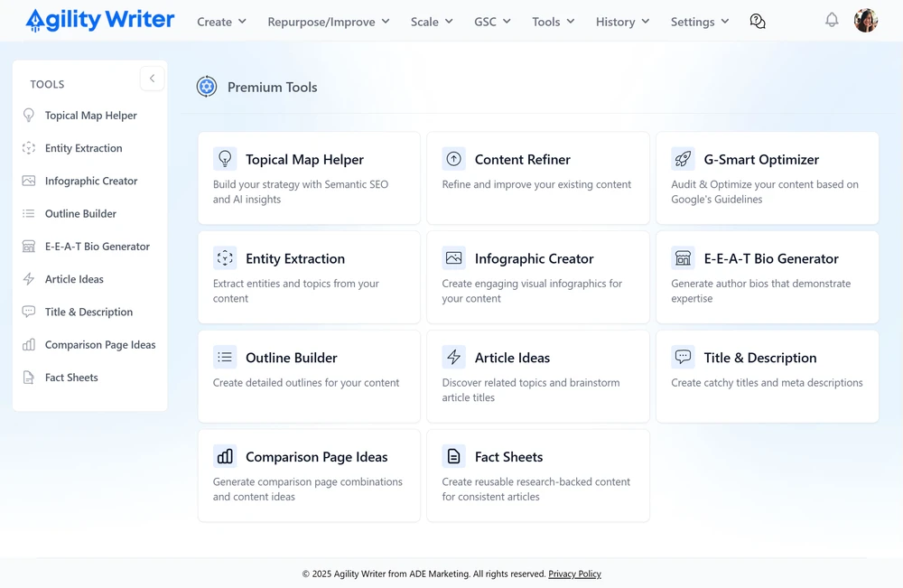Click the sidebar Comparison Page Ideas chart icon

tap(28, 344)
